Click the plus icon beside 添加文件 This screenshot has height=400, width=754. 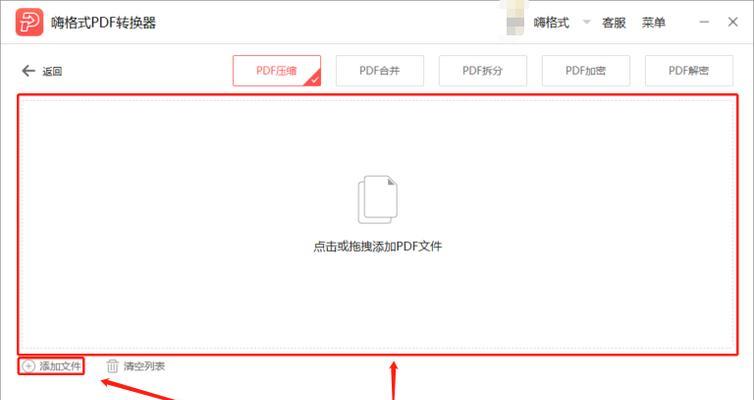coord(29,366)
